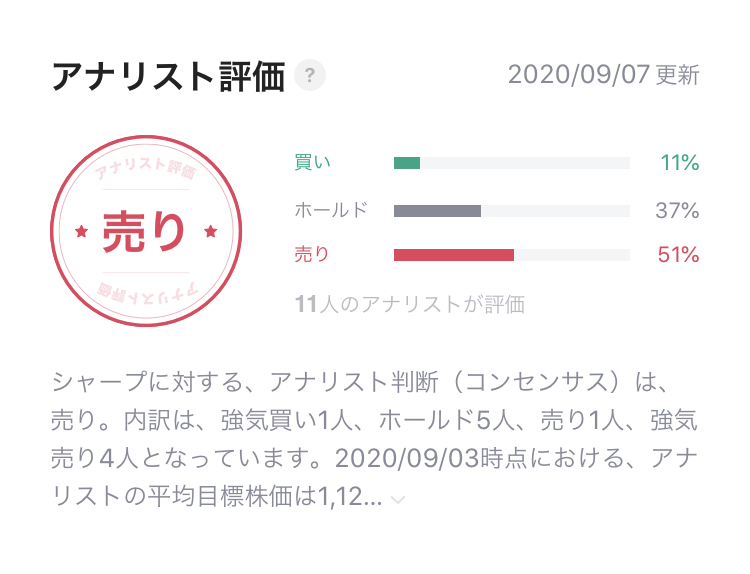This screenshot has width=750, height=574.
Task: Click the gray ホールド rating bar
Action: coord(437,211)
